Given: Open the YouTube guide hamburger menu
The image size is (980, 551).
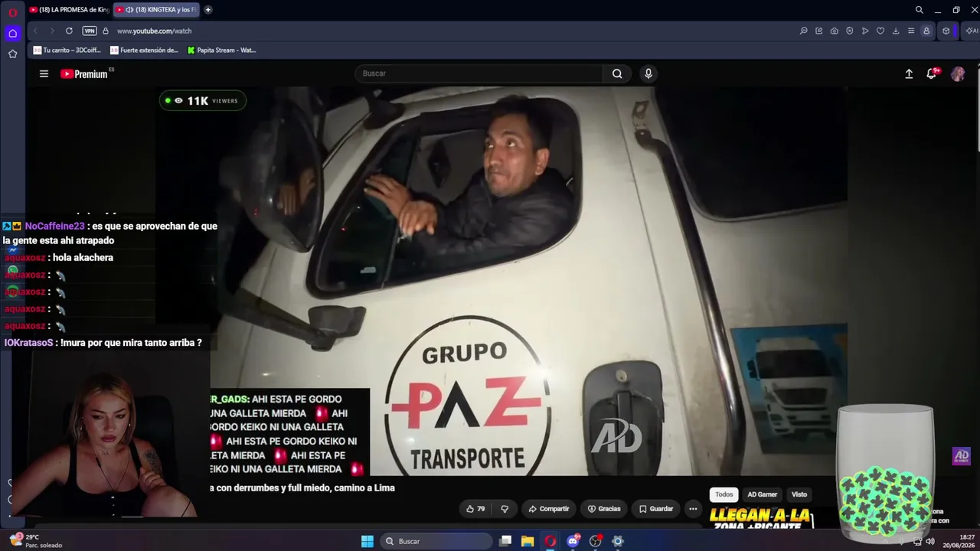Looking at the screenshot, I should (x=44, y=73).
